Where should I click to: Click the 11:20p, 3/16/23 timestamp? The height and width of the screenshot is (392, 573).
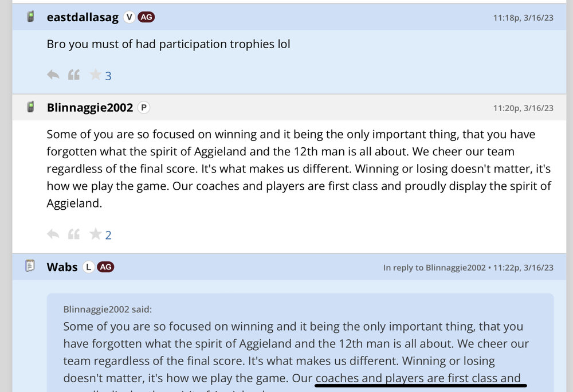[523, 108]
